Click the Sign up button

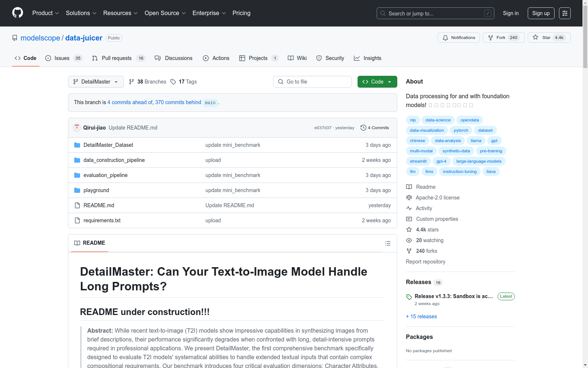[541, 13]
